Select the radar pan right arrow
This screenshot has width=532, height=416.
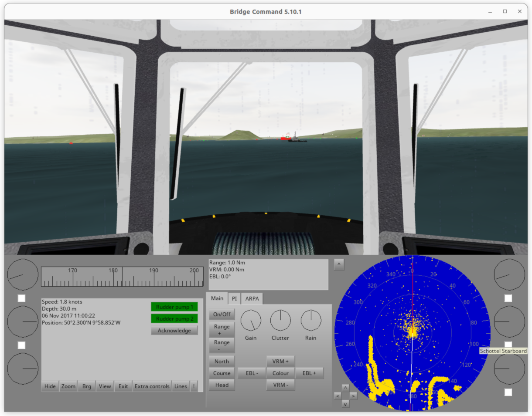pyautogui.click(x=354, y=396)
